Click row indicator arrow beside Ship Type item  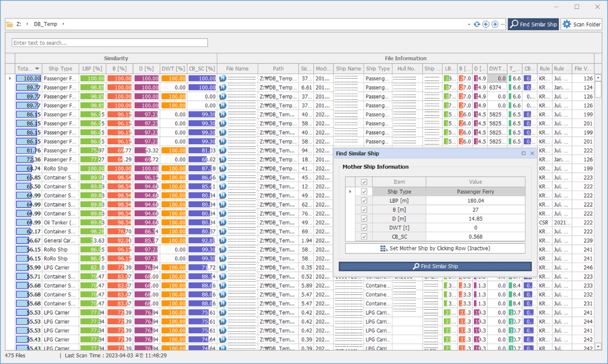(x=350, y=191)
